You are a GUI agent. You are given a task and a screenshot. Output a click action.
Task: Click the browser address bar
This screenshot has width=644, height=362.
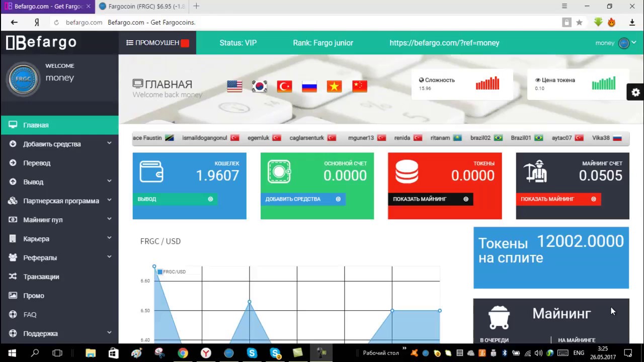click(307, 22)
